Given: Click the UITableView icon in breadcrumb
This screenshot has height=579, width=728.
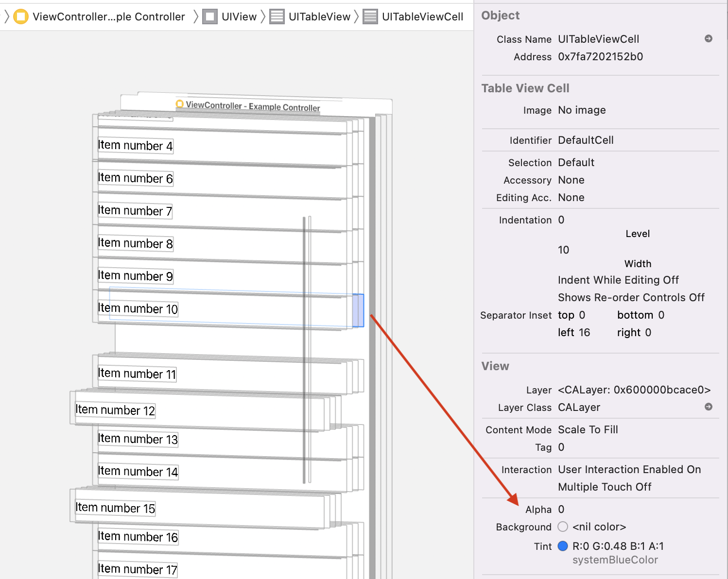Looking at the screenshot, I should tap(277, 17).
